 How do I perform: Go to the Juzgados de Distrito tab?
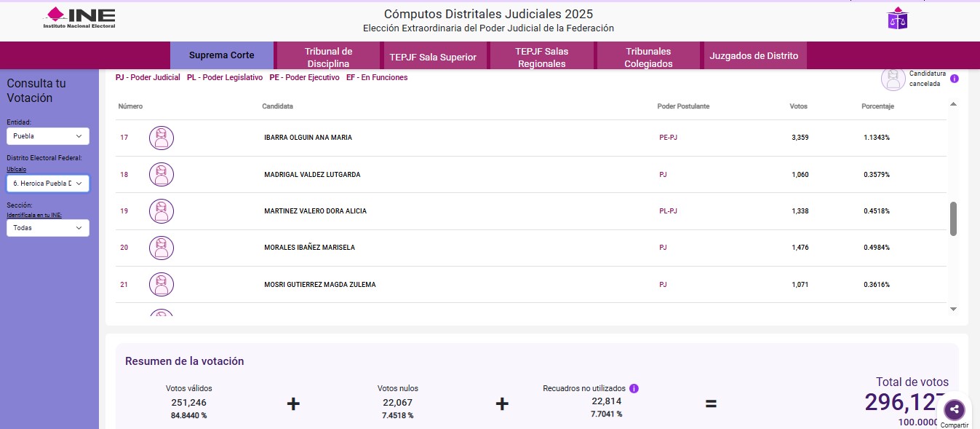754,56
